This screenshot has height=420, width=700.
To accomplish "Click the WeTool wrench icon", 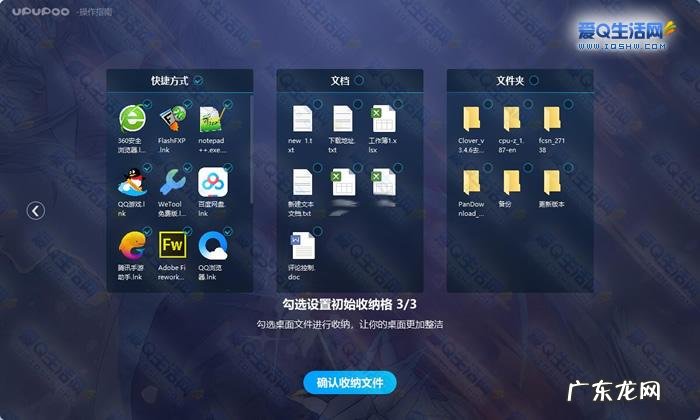I will click(x=172, y=183).
